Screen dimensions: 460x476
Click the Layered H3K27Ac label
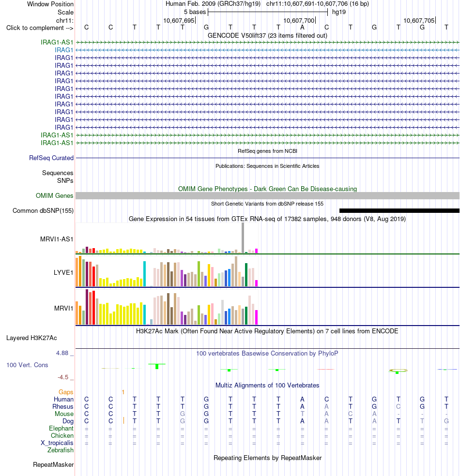click(x=31, y=338)
